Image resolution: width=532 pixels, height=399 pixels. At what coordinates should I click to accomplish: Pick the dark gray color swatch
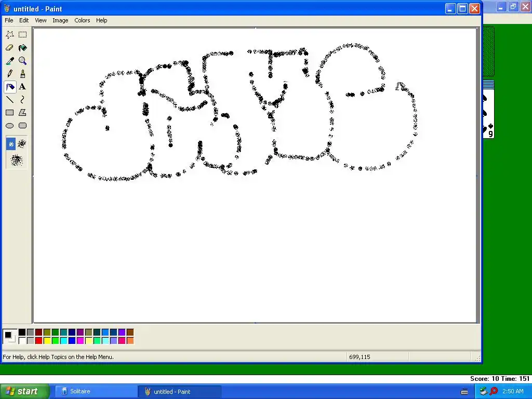click(x=31, y=332)
